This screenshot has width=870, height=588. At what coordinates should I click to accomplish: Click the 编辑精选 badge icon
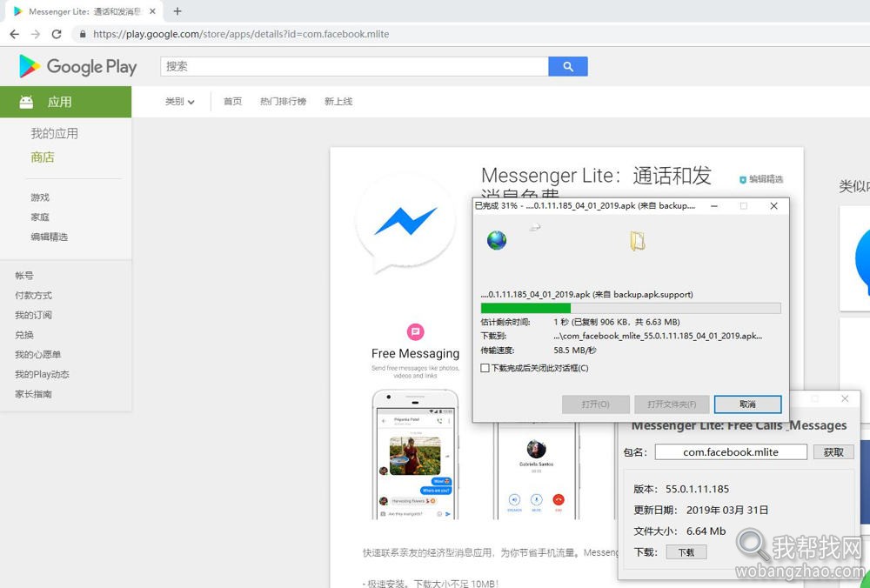(x=743, y=179)
